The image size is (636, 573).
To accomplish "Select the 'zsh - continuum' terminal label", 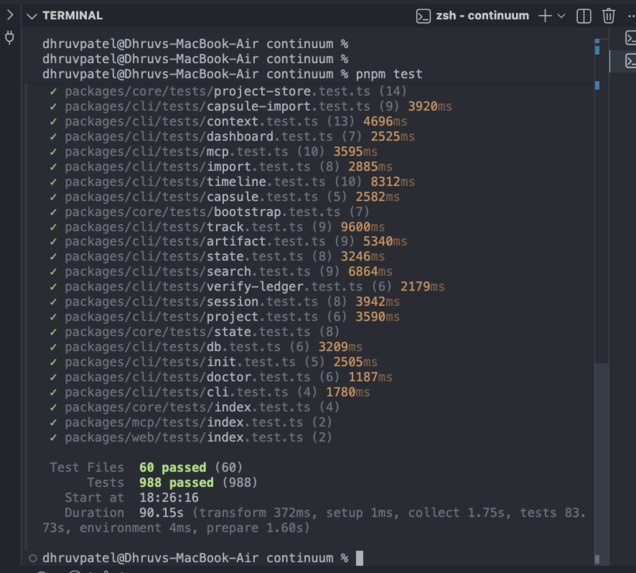I will (x=482, y=16).
